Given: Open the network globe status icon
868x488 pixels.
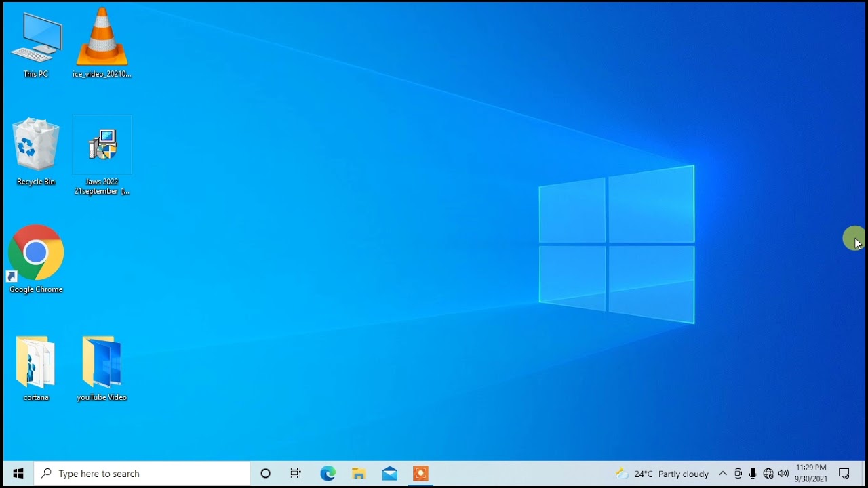Looking at the screenshot, I should 768,474.
